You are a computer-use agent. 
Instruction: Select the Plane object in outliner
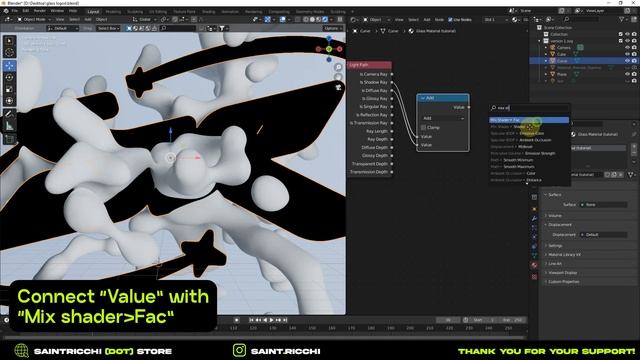[x=562, y=74]
